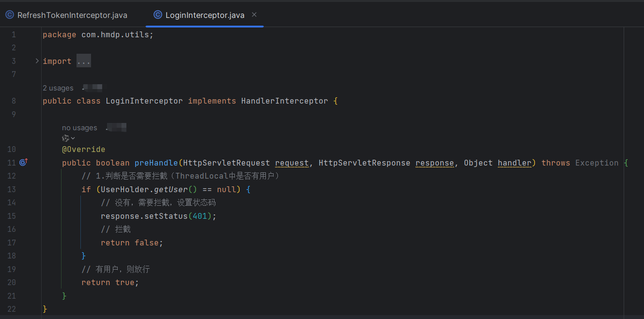Open the dropdown chevron beside the AI icon
Screen dimensions: 644x319
73,138
